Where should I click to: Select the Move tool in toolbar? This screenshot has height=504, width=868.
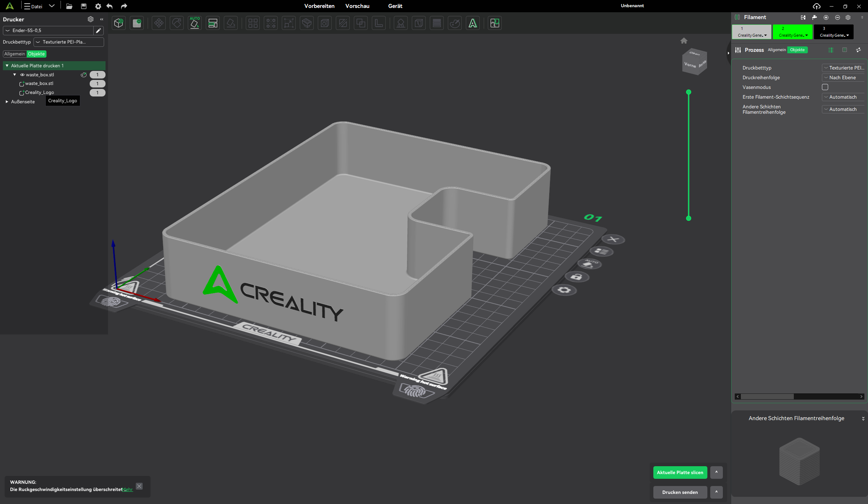pyautogui.click(x=159, y=23)
